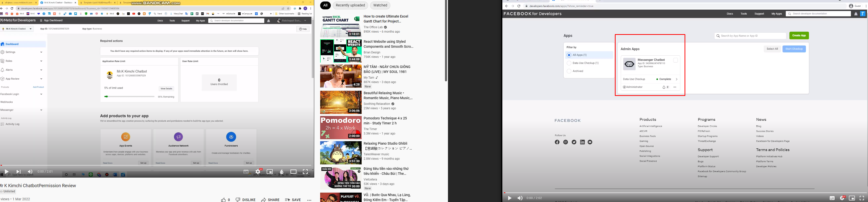The height and width of the screenshot is (202, 868).
Task: Enter fullscreen on the 2:02 video
Action: (x=862, y=198)
